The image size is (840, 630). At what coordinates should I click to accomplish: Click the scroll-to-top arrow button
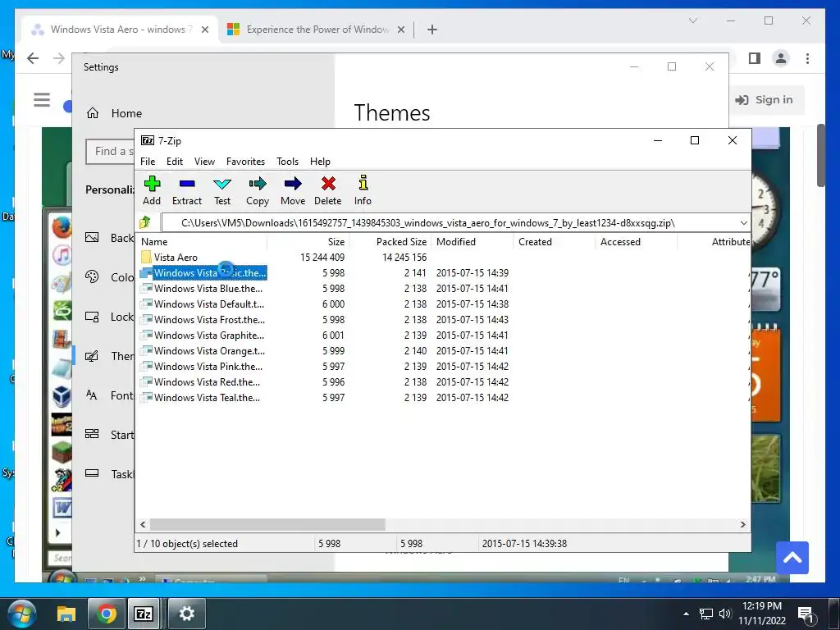(792, 558)
